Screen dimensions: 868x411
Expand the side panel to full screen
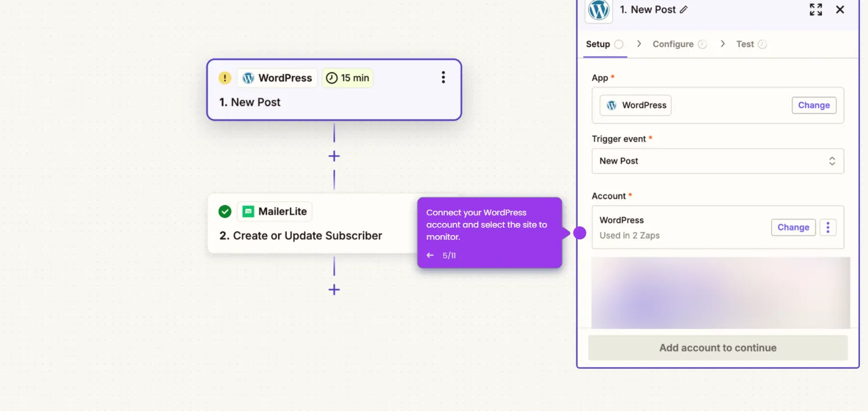pos(816,10)
